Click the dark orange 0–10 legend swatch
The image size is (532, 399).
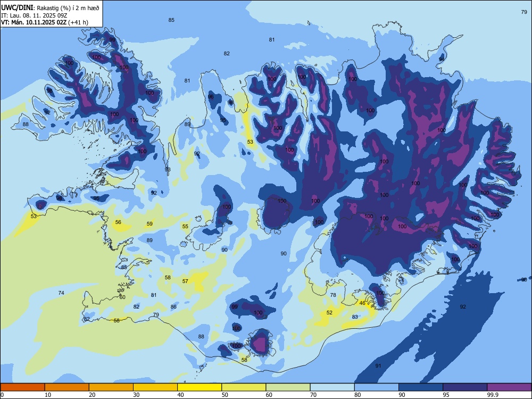coord(22,387)
